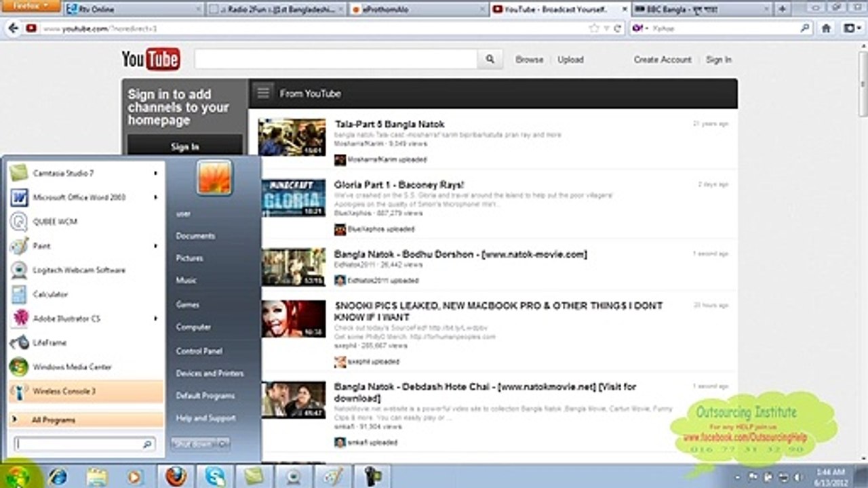Click the Upload link on YouTube
The width and height of the screenshot is (868, 488).
click(570, 60)
